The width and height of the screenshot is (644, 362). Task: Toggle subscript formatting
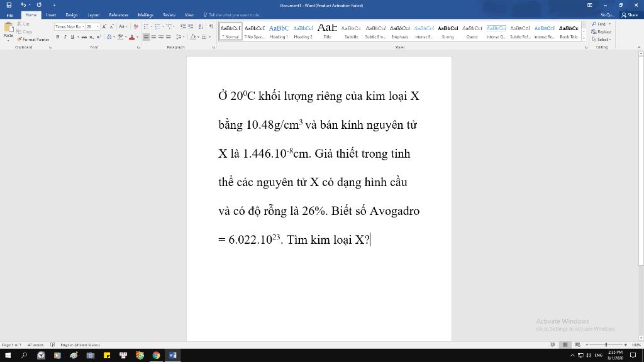tap(92, 37)
